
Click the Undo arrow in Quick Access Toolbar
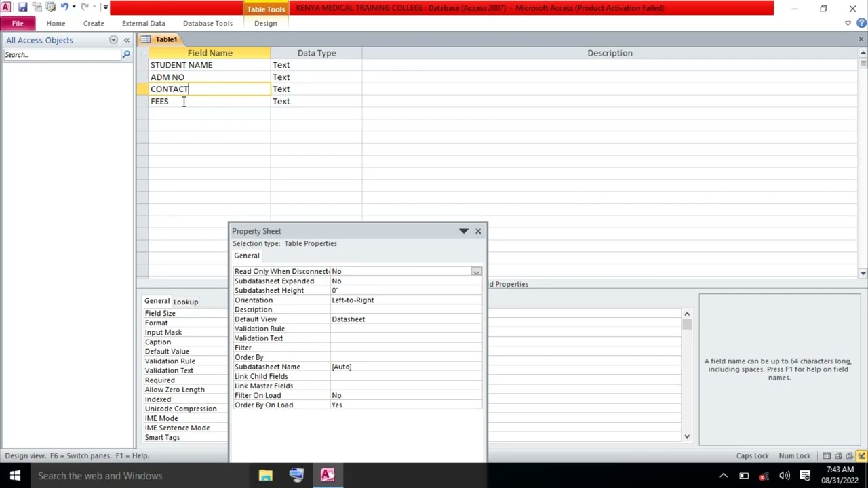click(64, 7)
